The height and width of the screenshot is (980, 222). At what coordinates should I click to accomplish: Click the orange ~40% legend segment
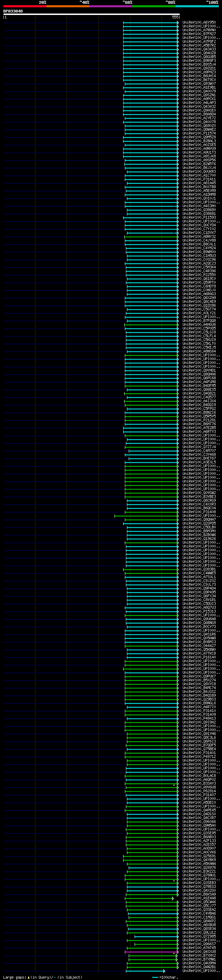pos(68,6)
